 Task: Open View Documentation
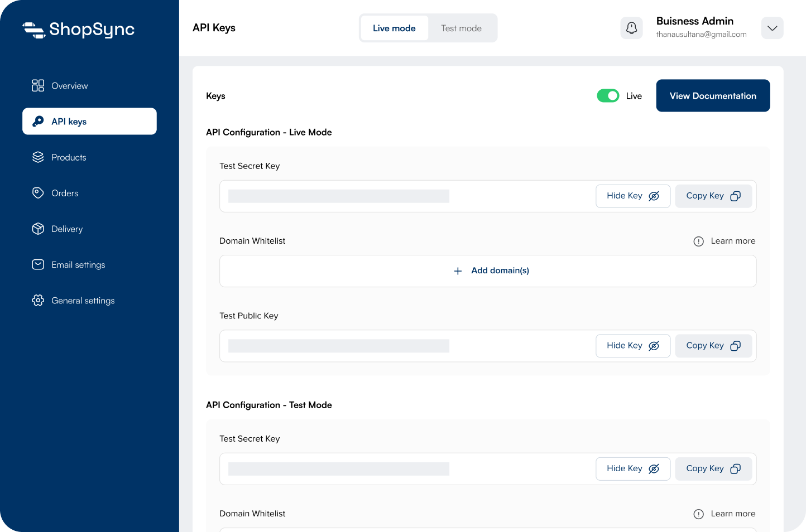pos(713,96)
